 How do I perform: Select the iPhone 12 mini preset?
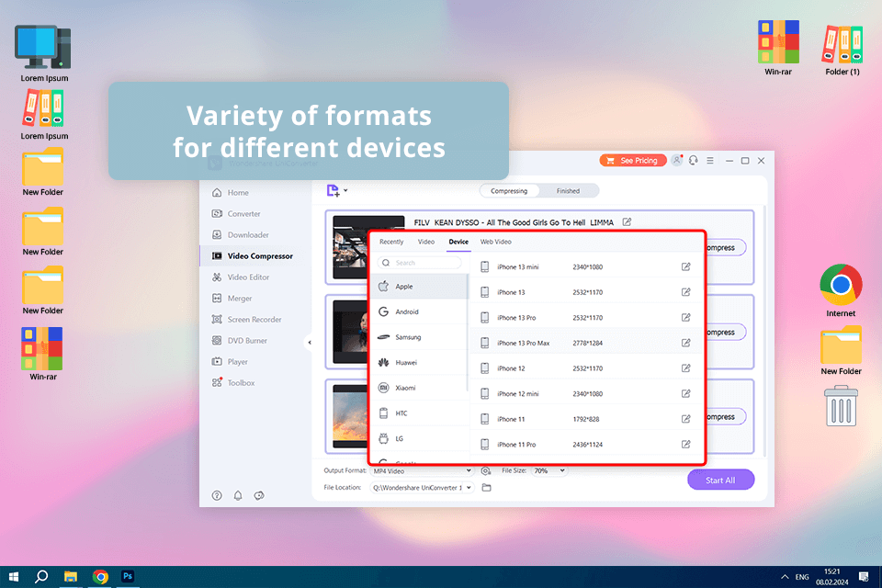pyautogui.click(x=586, y=393)
